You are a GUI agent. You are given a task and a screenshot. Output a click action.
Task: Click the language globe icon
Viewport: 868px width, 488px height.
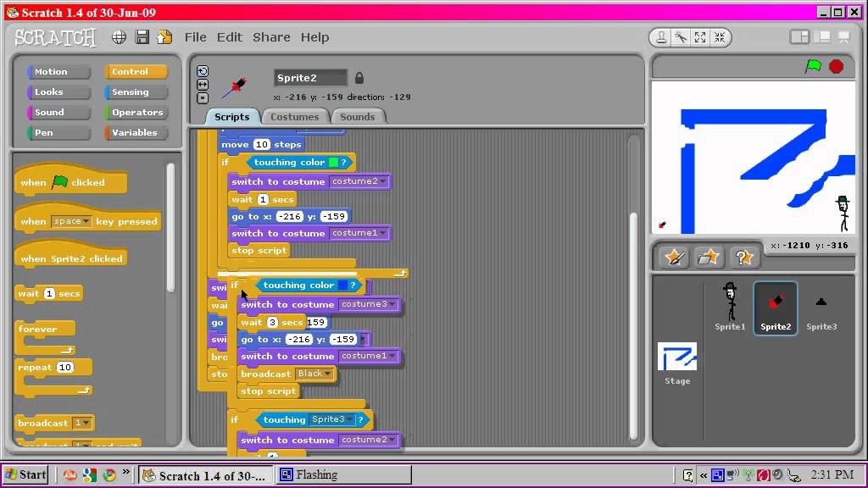(119, 37)
